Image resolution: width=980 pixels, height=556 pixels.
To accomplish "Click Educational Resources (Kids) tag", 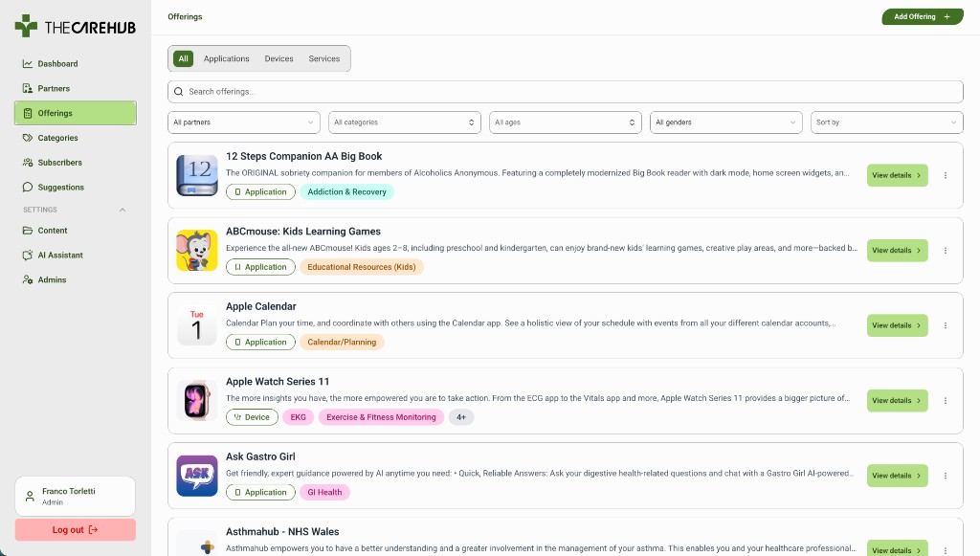I will 361,267.
